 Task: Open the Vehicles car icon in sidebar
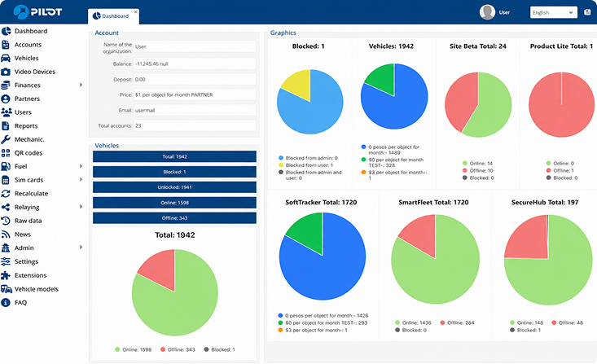pos(6,59)
